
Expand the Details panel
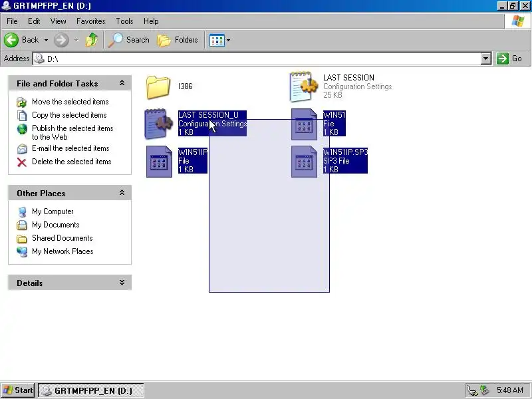click(x=122, y=283)
